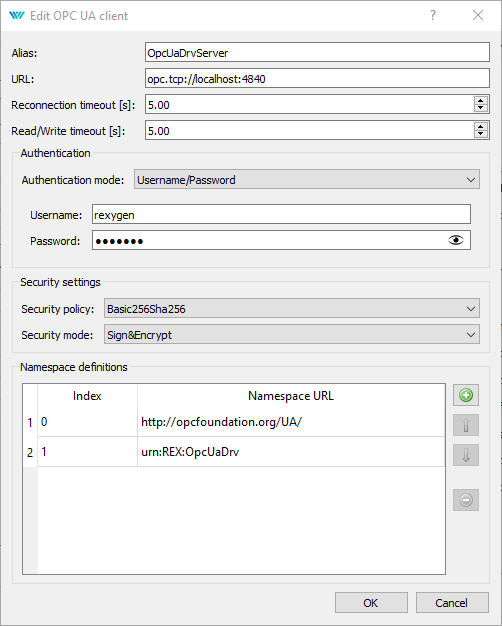Select the urn:REX:OpcUaDrv namespace row

234,452
